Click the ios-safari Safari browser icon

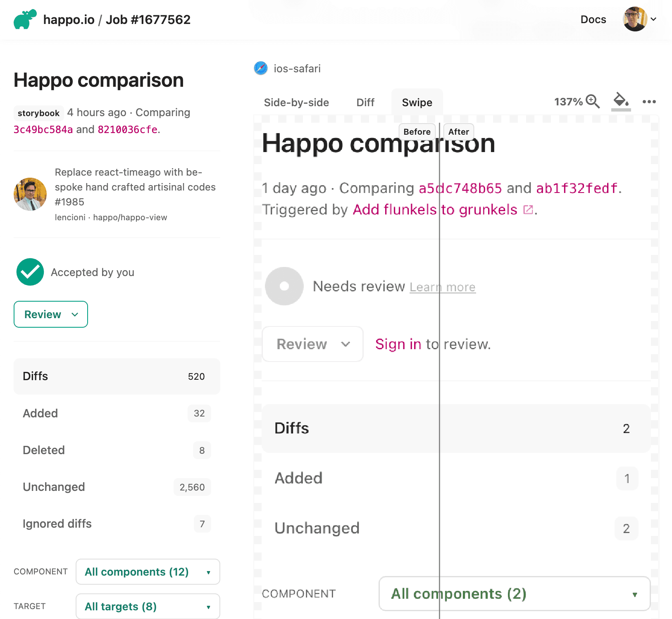pos(261,68)
